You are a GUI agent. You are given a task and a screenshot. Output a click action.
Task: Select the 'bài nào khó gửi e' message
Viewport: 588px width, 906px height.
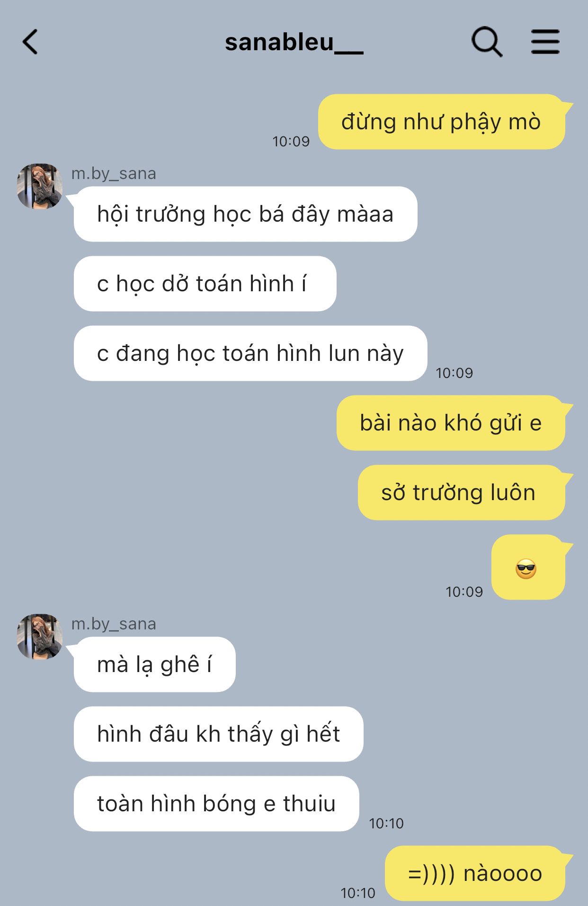pos(451,423)
